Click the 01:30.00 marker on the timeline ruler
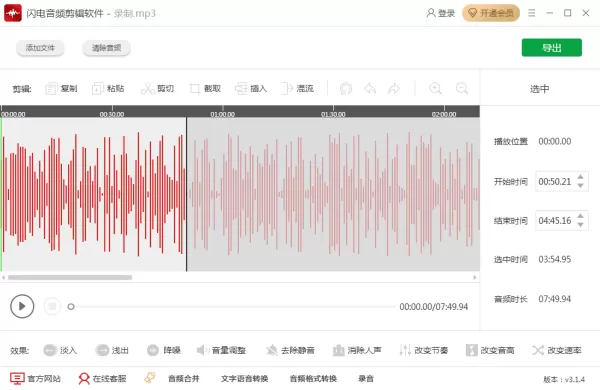Screen dimensions: 600x390 click(x=333, y=114)
